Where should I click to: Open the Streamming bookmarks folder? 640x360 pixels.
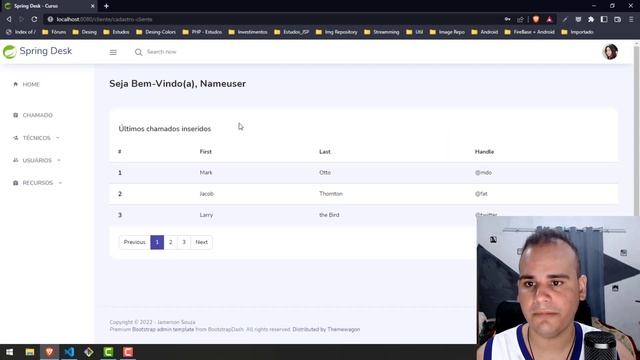click(382, 32)
